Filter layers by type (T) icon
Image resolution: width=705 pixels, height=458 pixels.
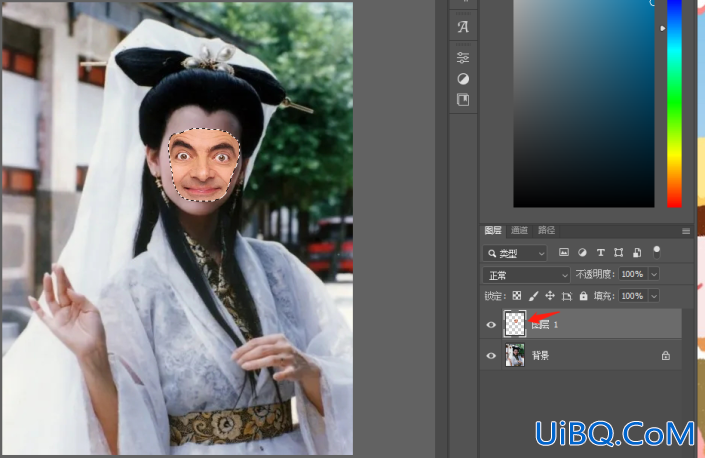tap(601, 253)
